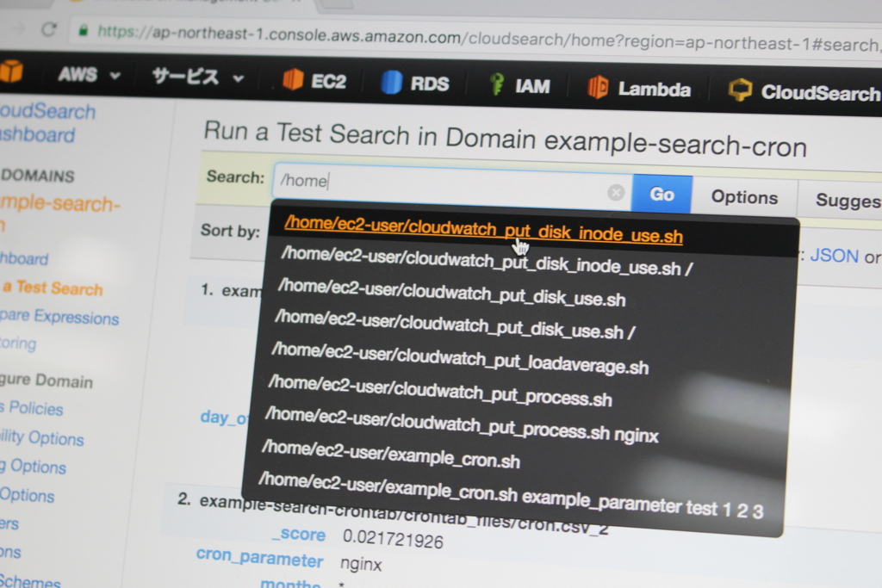Open Indexing Options sidebar link
This screenshot has height=588, width=882.
tap(33, 466)
